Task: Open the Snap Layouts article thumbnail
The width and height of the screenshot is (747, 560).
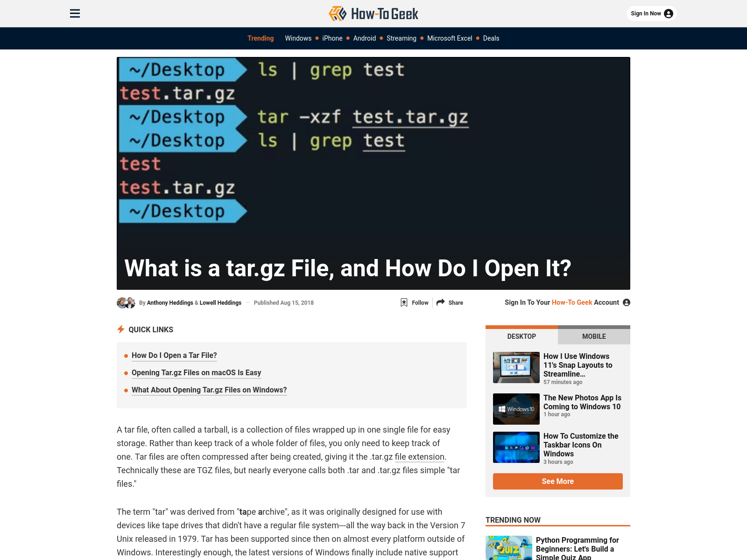Action: click(516, 367)
